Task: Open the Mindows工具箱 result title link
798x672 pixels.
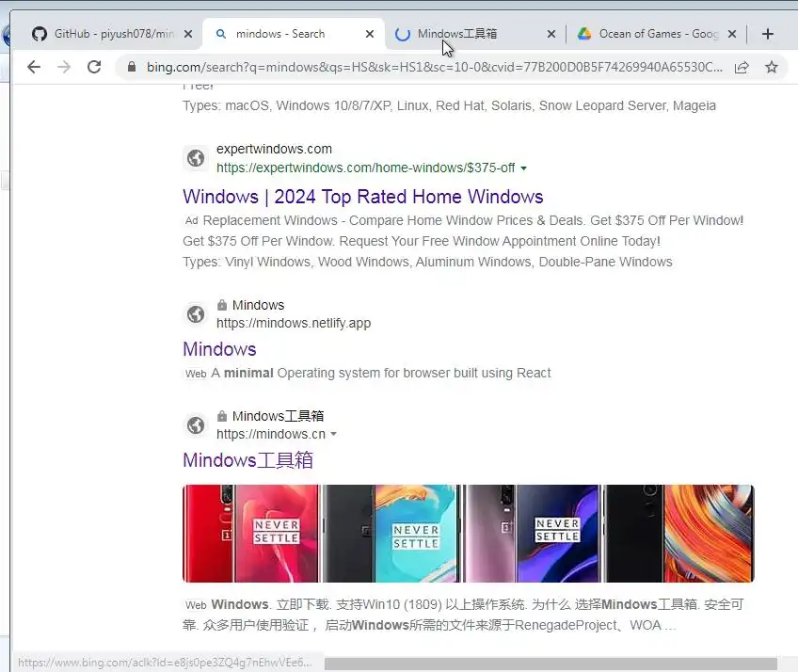Action: [247, 460]
